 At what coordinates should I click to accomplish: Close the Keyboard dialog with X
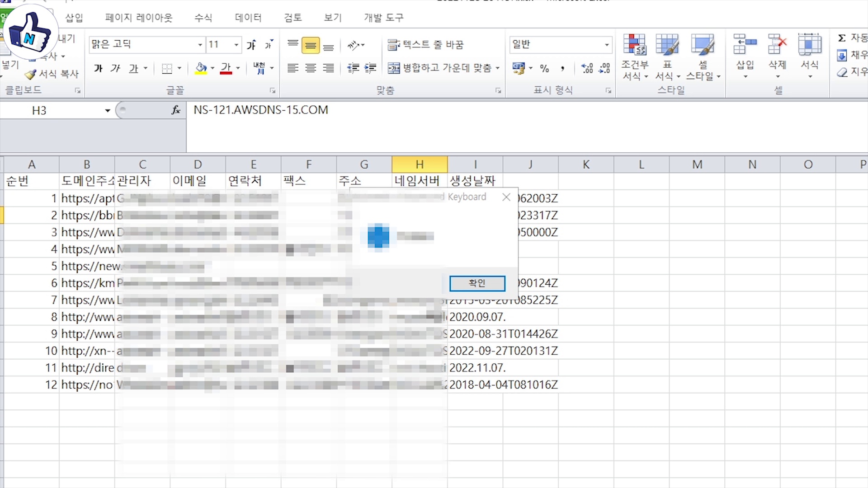click(x=506, y=197)
